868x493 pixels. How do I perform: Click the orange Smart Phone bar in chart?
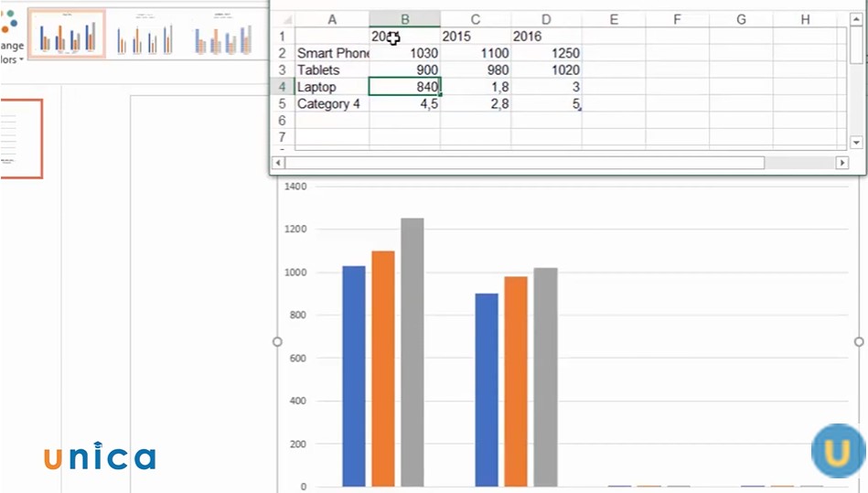click(383, 369)
